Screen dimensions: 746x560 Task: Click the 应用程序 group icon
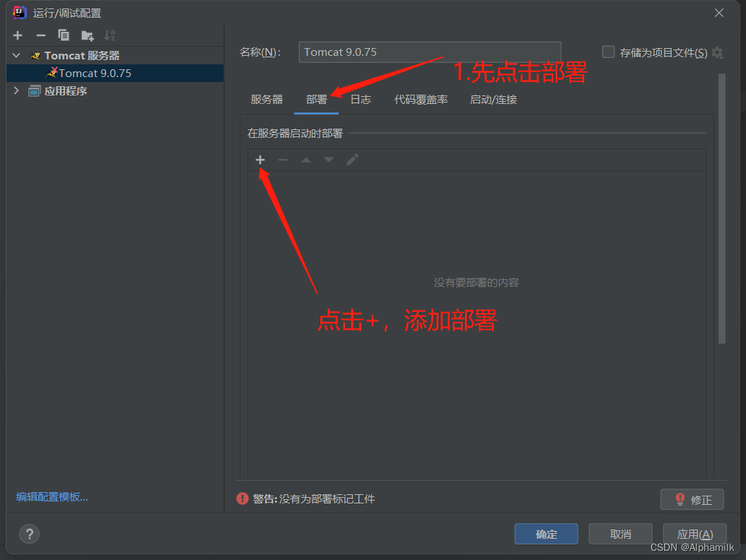click(x=34, y=91)
